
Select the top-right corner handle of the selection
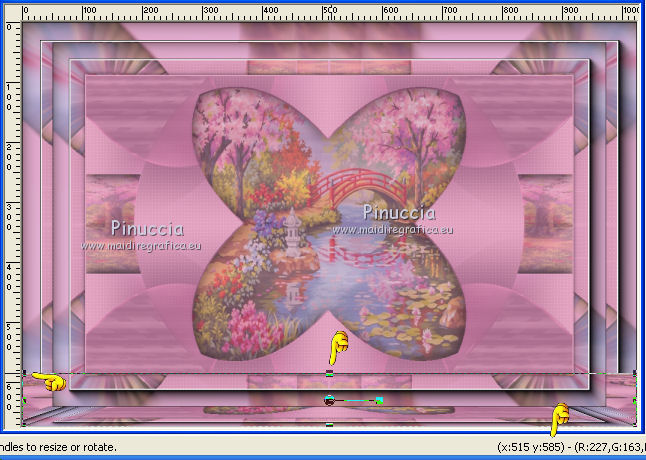(x=634, y=373)
